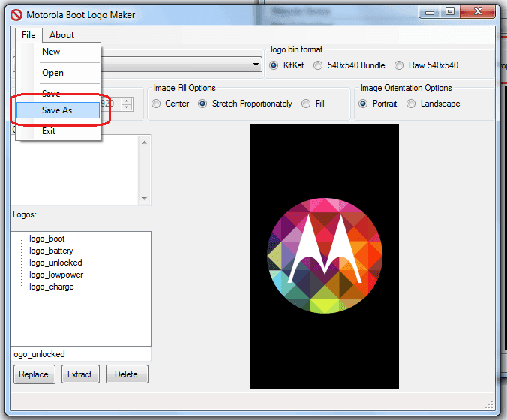The height and width of the screenshot is (420, 507).
Task: Click the text box scroll-down arrow
Action: coord(144,199)
